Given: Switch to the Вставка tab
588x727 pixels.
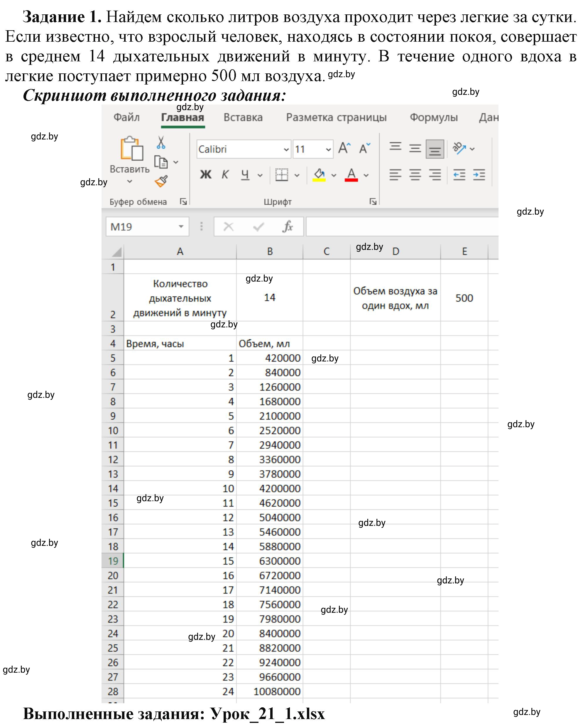Looking at the screenshot, I should [x=243, y=117].
